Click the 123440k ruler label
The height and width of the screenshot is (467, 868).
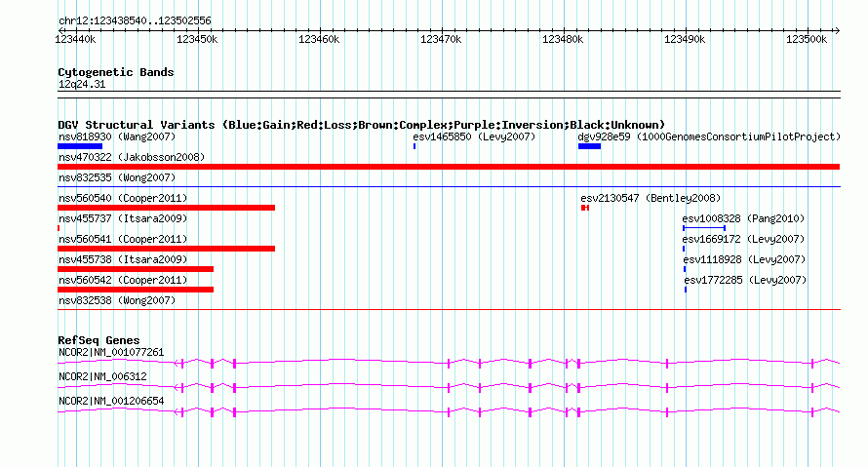[x=75, y=39]
